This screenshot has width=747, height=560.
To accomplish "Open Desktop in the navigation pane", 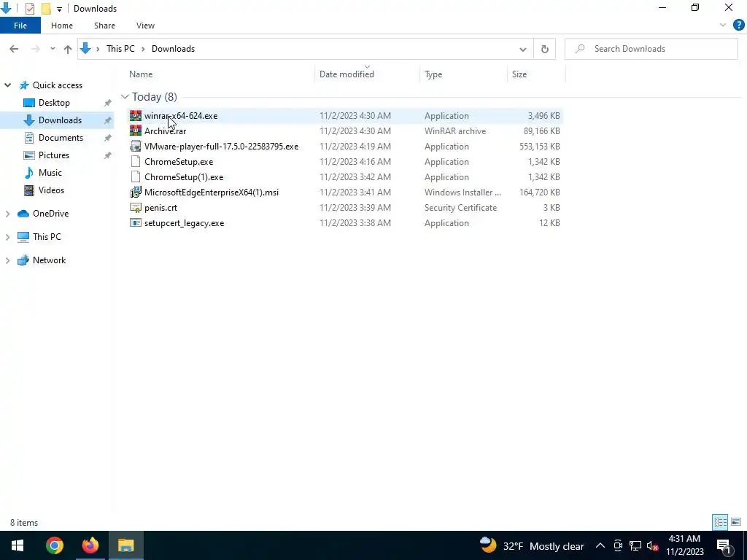I will (x=54, y=103).
